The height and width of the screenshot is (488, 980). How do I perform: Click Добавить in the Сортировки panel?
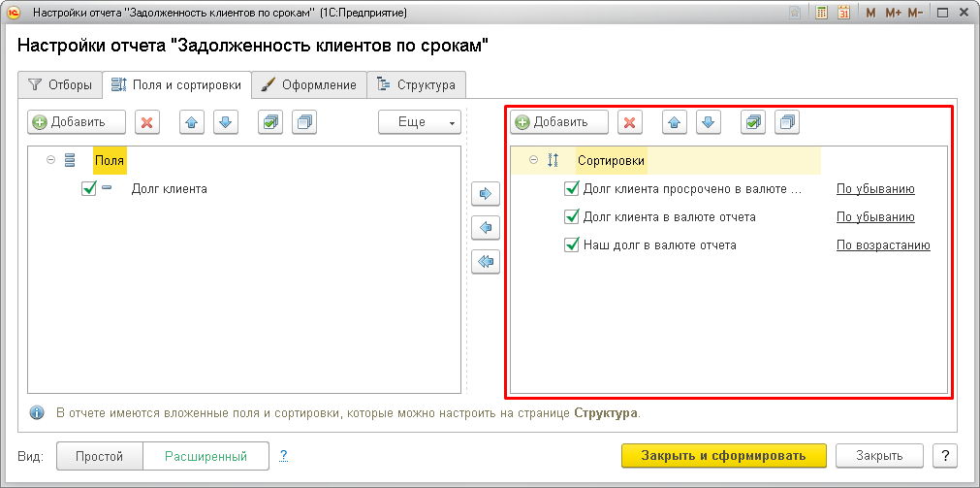558,122
